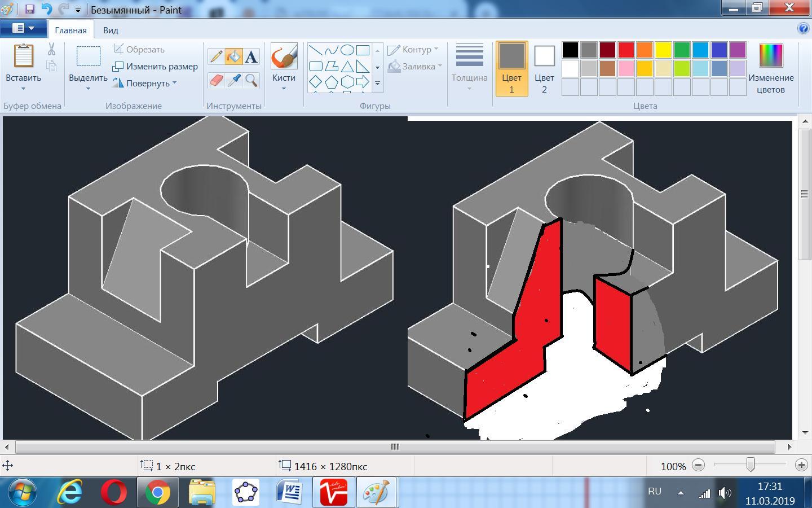Click the Save icon in title bar
The image size is (812, 508).
30,9
